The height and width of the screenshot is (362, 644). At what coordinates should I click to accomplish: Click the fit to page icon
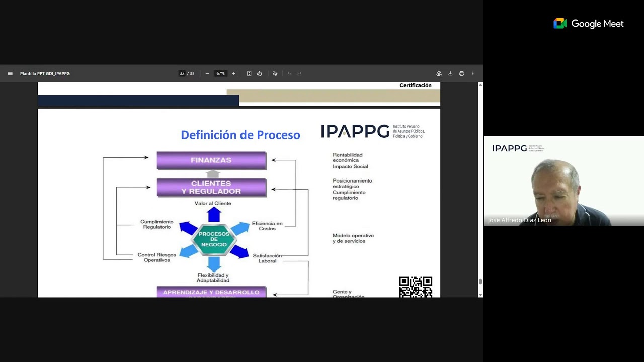pos(249,74)
